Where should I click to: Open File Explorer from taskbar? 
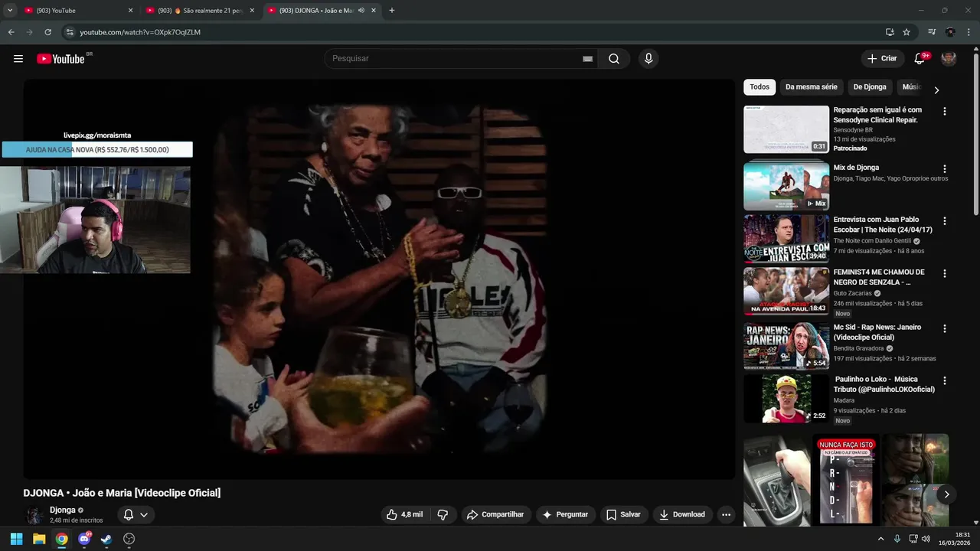pos(39,539)
